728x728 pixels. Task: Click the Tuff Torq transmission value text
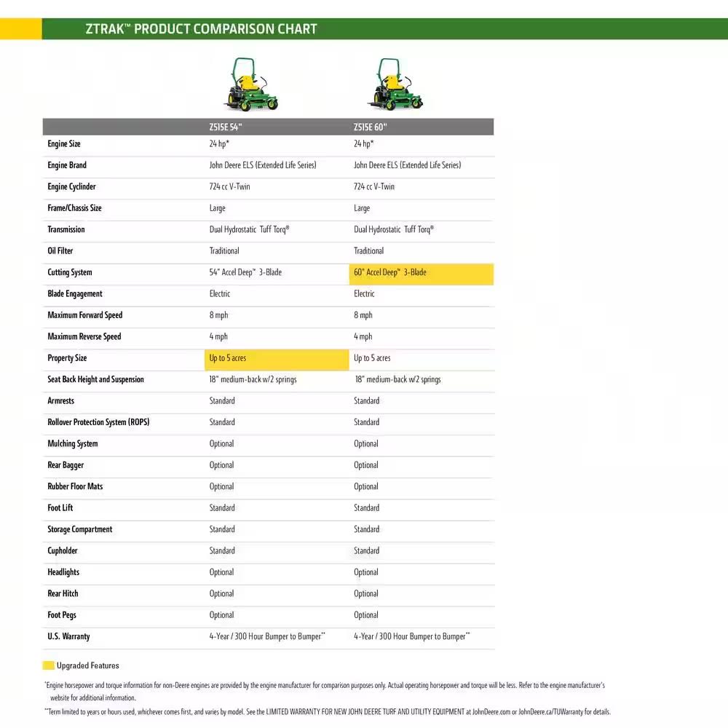pyautogui.click(x=248, y=229)
